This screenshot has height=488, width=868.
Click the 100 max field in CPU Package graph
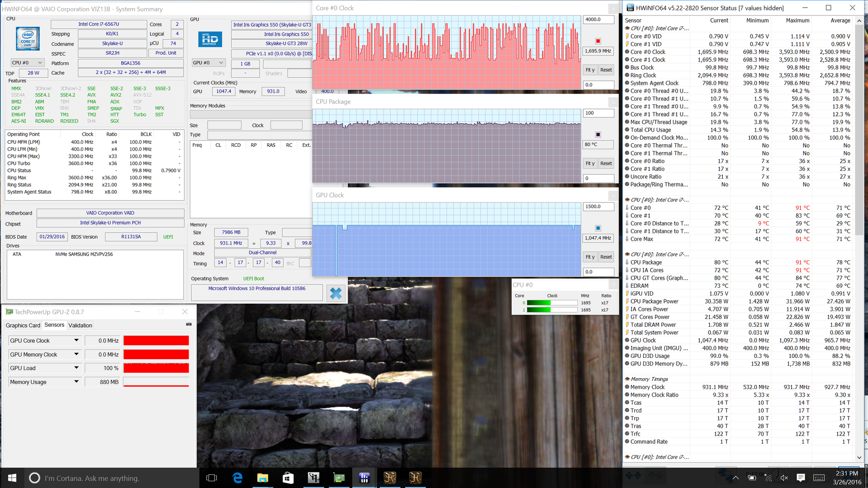pos(599,113)
